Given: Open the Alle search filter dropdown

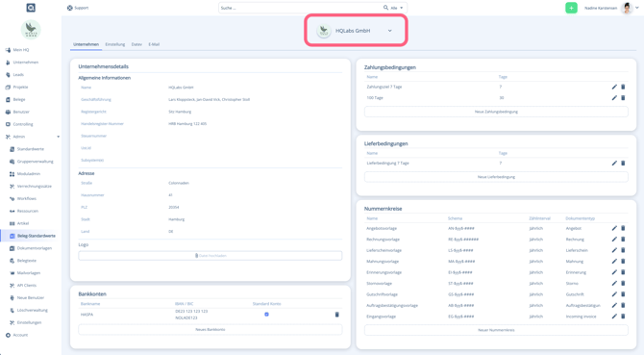Looking at the screenshot, I should [x=397, y=8].
